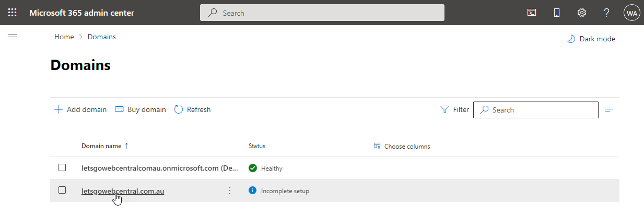Open the Help question mark
Screen dimensions: 644x213
(x=607, y=13)
